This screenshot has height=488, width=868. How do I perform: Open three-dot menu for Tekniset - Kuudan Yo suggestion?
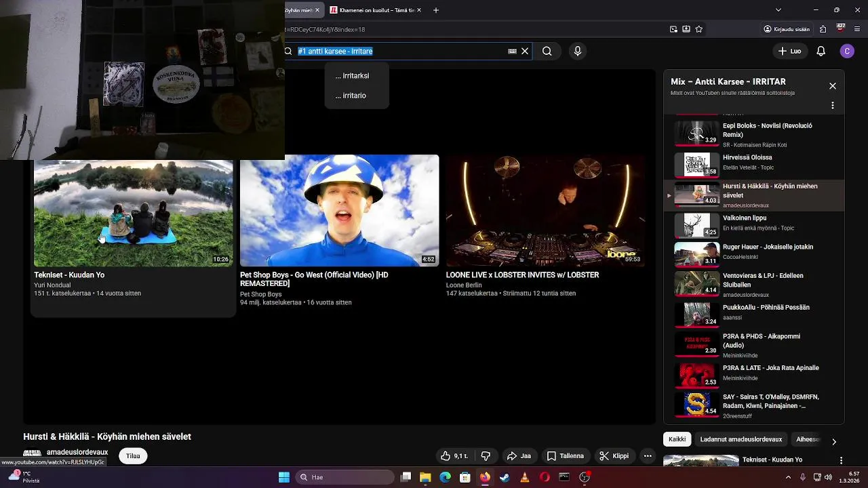841,461
